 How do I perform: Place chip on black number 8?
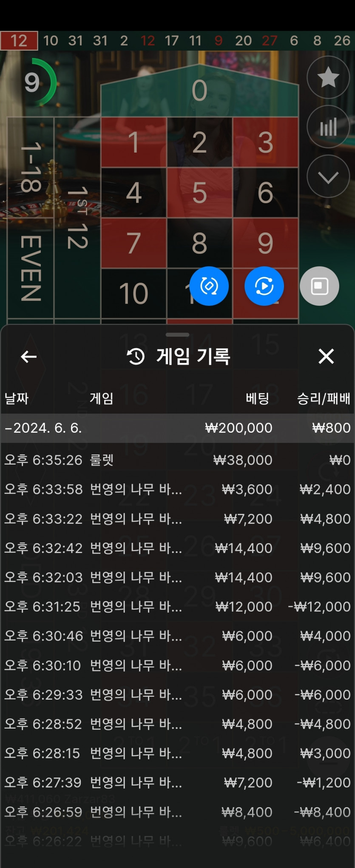199,243
